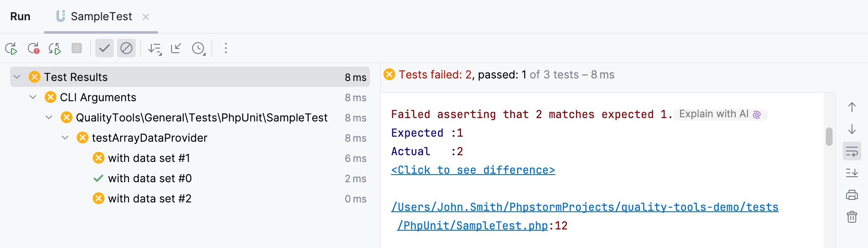Screen dimensions: 868x248
Task: Rerun the SampleTest run configuration
Action: point(12,48)
